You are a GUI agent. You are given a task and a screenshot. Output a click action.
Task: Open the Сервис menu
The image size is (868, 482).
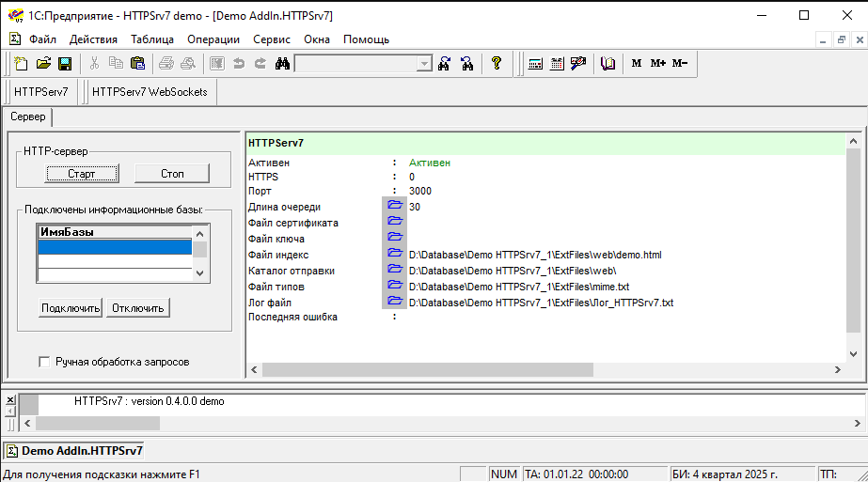click(x=272, y=39)
